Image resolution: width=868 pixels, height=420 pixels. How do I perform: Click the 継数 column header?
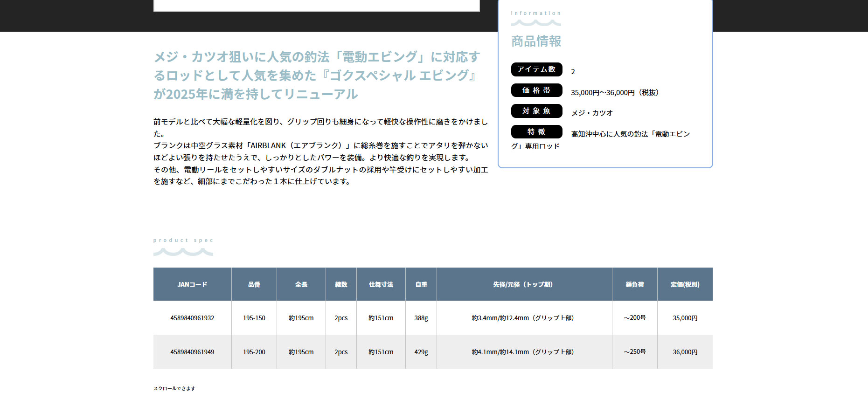click(341, 284)
